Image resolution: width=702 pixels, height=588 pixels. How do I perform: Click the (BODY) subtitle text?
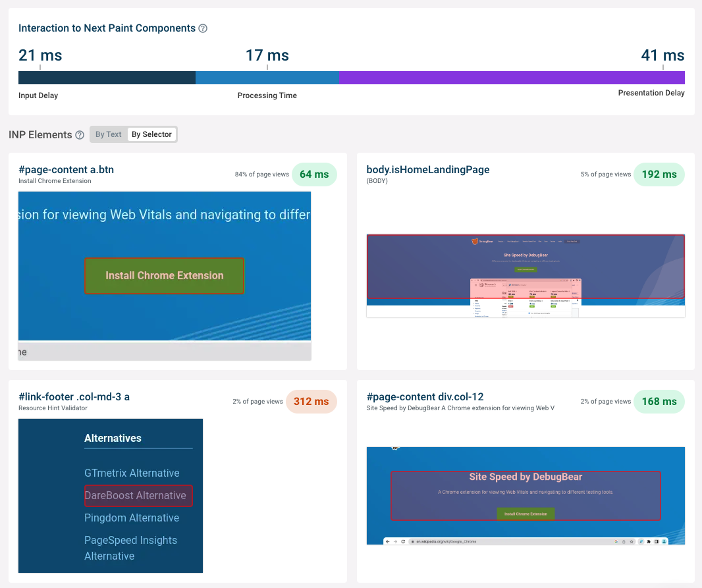pos(377,181)
